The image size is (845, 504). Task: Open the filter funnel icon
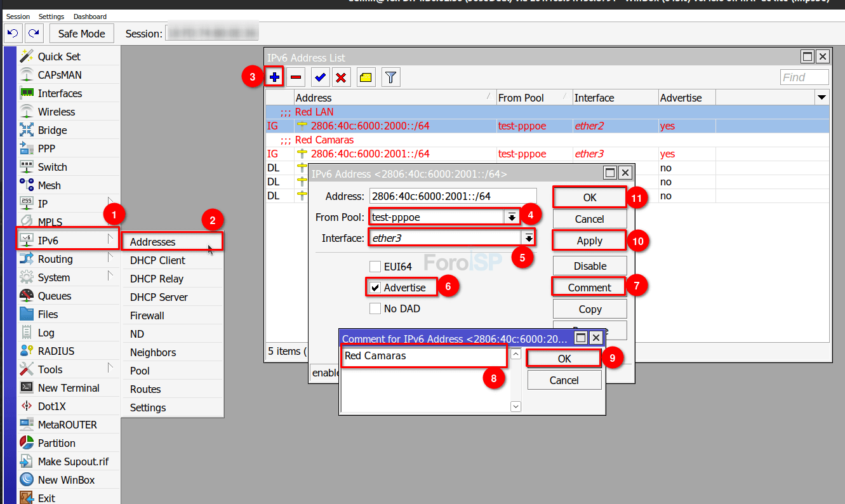point(391,77)
